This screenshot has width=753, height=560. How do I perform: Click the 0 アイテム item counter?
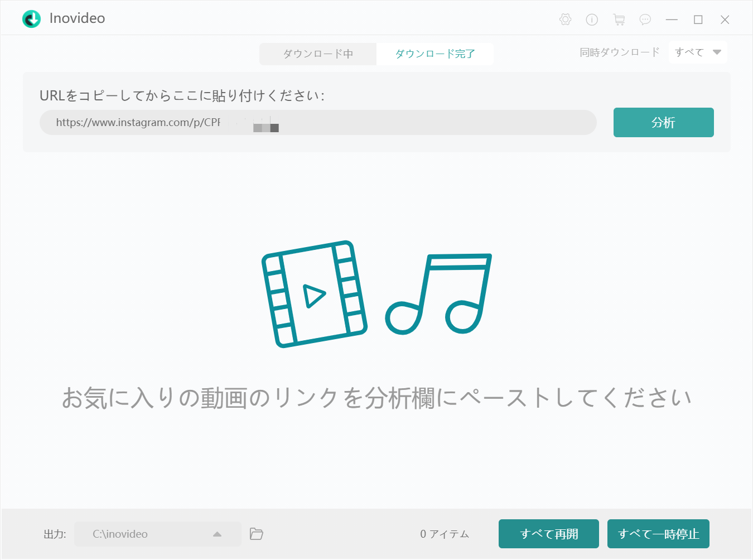tap(445, 534)
